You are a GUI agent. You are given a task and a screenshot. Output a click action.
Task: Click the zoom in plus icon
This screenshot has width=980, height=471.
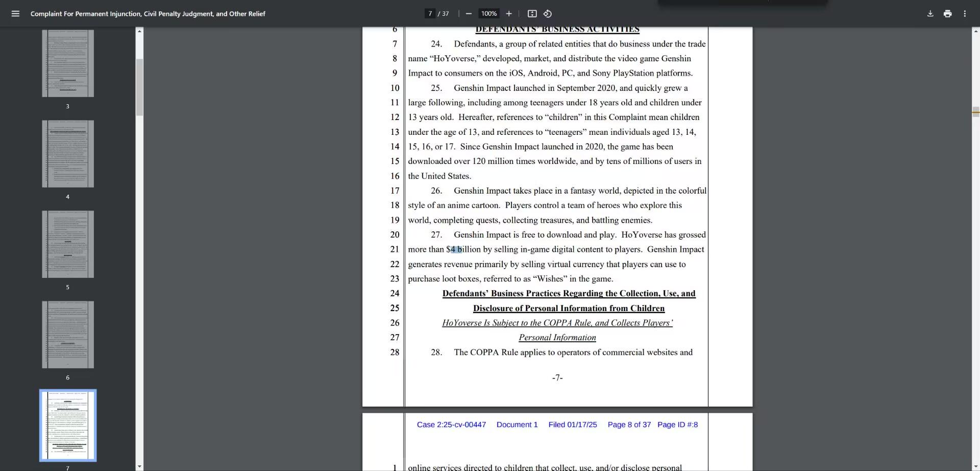coord(508,14)
